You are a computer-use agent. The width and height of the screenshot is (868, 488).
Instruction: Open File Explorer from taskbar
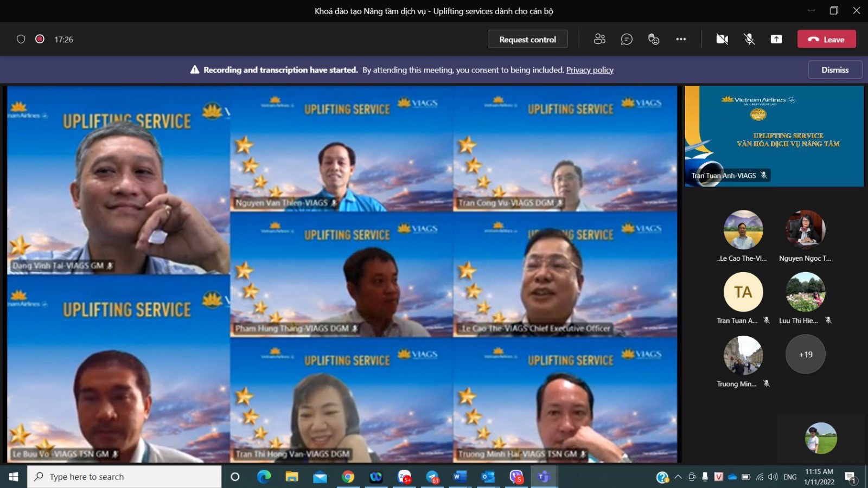pyautogui.click(x=292, y=477)
